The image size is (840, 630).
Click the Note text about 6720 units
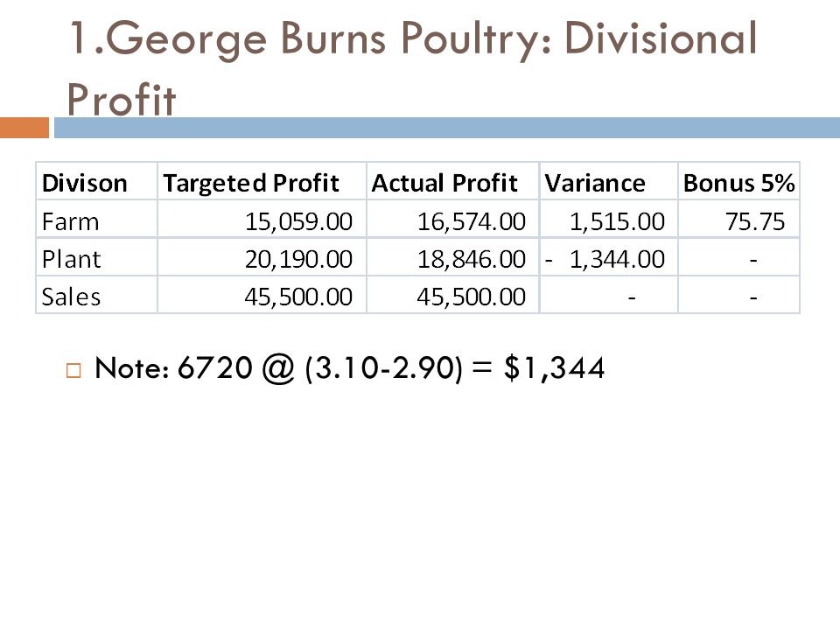(349, 368)
